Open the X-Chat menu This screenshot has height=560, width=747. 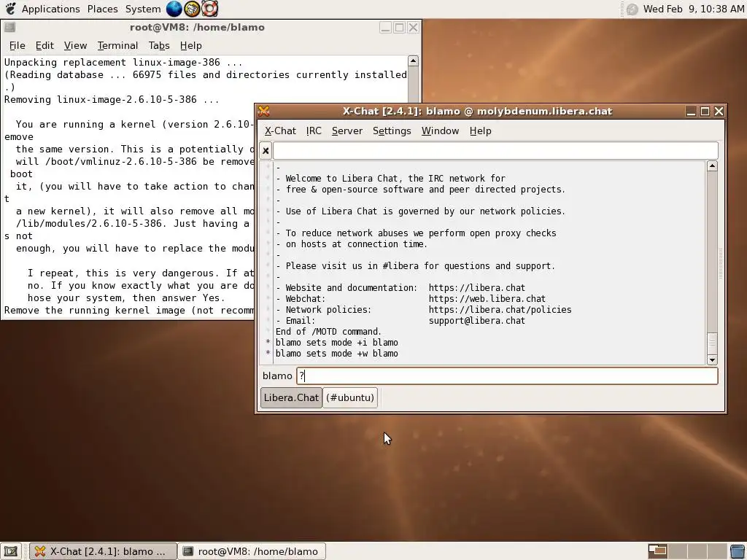point(280,131)
